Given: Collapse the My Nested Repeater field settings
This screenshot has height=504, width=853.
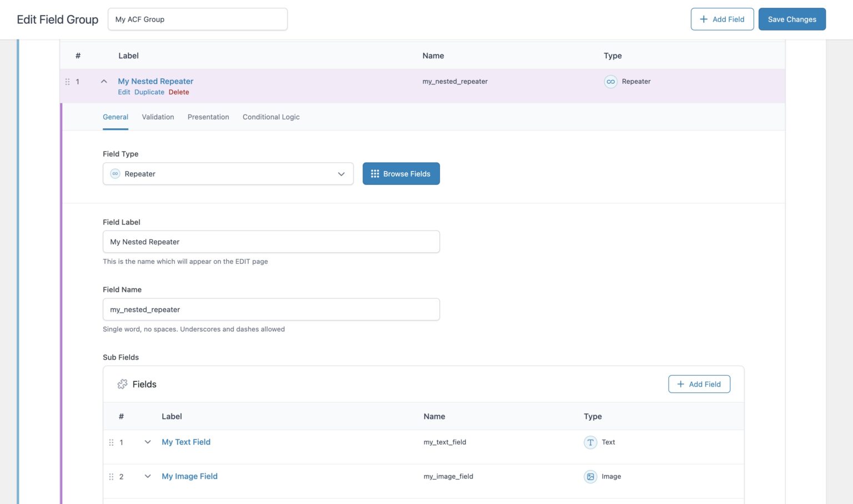Looking at the screenshot, I should point(104,81).
